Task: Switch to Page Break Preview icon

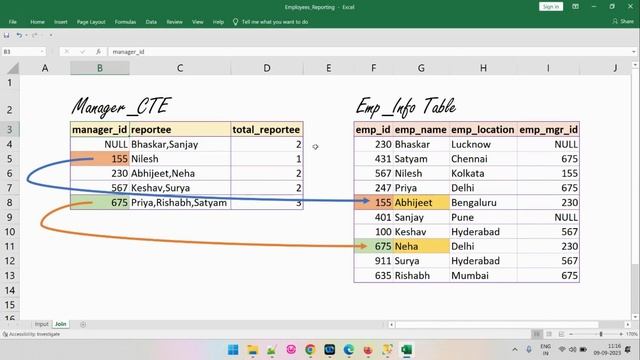Action: [561, 334]
